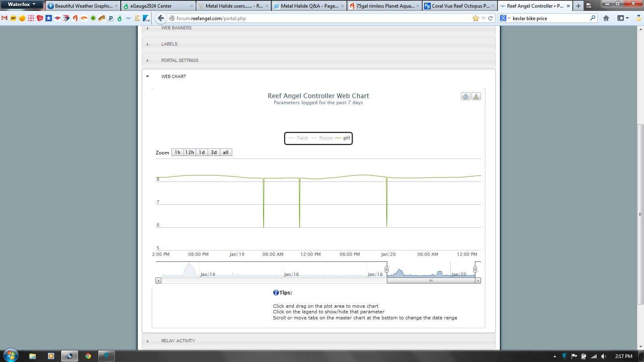Open the taskbar volume control
The height and width of the screenshot is (362, 644).
coord(603,356)
